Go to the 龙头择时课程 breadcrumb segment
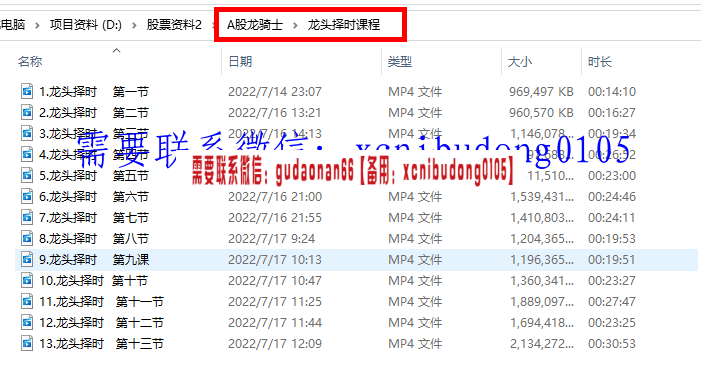 (x=343, y=25)
